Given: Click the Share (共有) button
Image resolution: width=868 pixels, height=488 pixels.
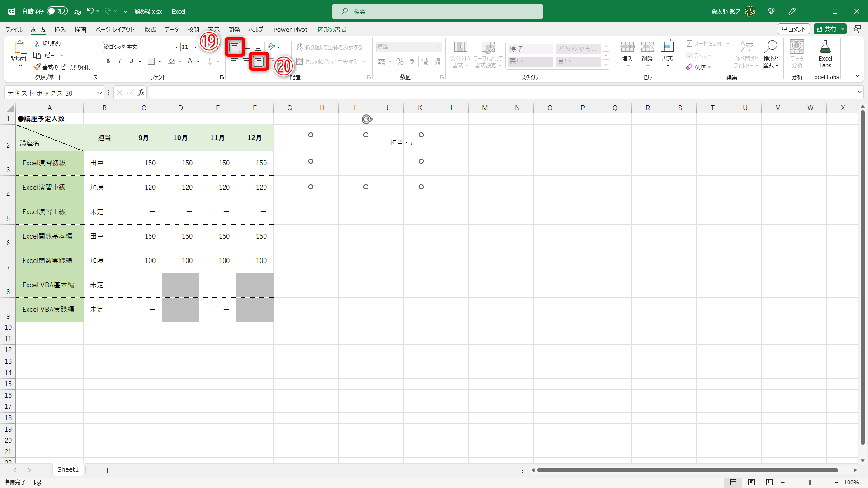Looking at the screenshot, I should click(826, 29).
